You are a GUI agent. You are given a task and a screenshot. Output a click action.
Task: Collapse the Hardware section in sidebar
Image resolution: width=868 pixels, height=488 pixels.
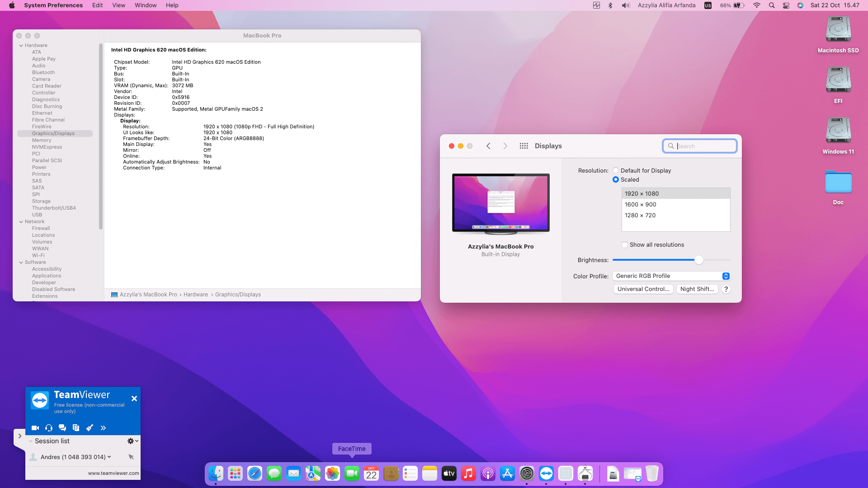tap(21, 45)
